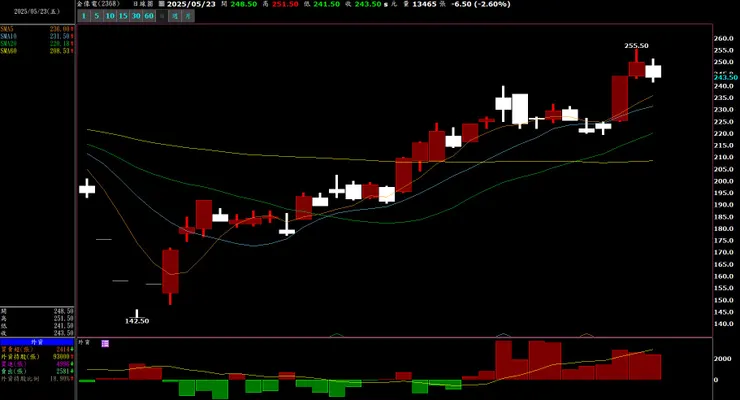Image resolution: width=740 pixels, height=400 pixels.
Task: Click the green 賣出(張) row
Action: pos(37,371)
